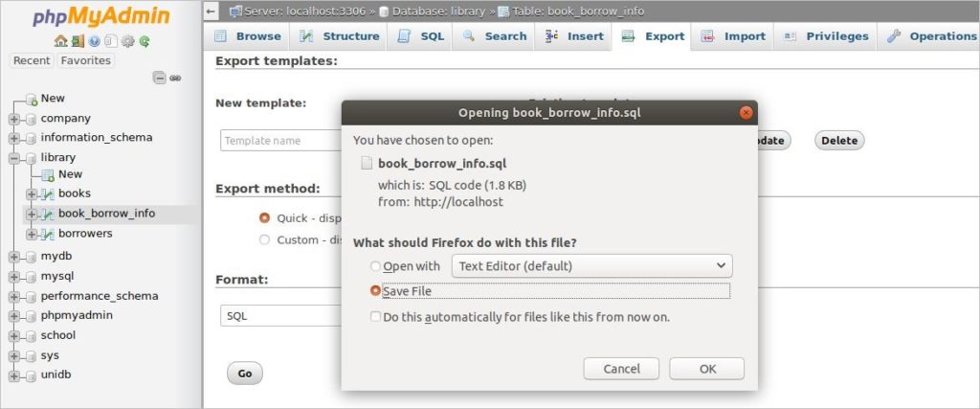The width and height of the screenshot is (980, 409).
Task: Collapse the library database tree node
Action: click(x=14, y=158)
